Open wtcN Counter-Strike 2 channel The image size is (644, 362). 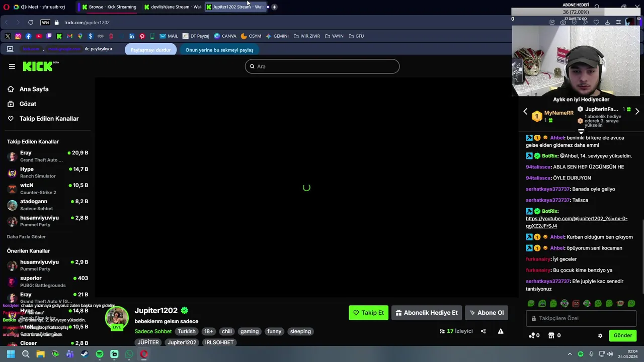point(48,189)
